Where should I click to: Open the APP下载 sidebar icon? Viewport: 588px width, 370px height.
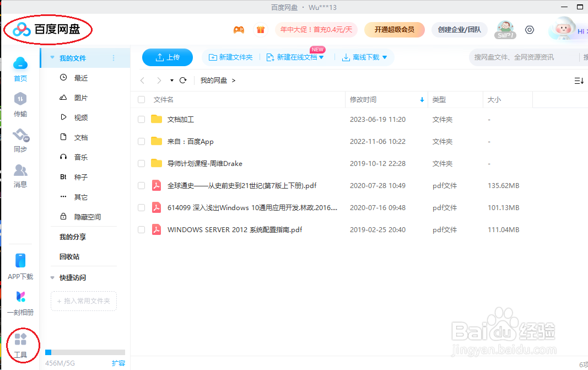(20, 267)
